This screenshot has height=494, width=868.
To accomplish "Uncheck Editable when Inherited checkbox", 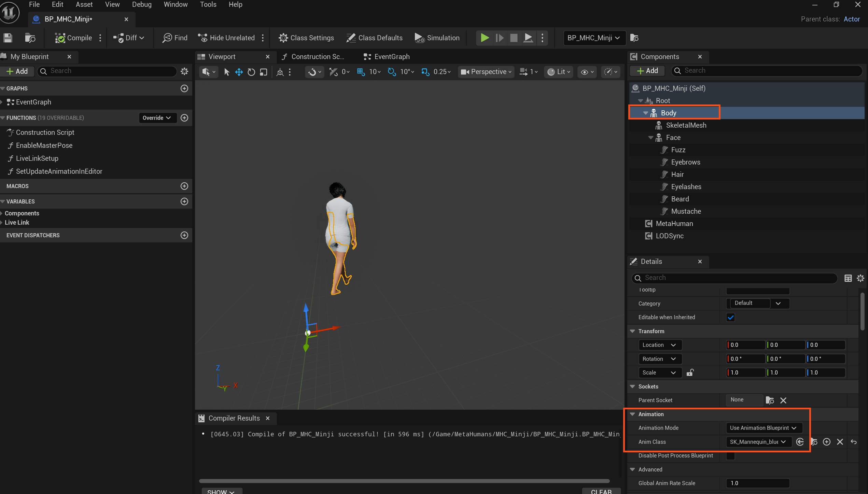I will click(x=730, y=317).
